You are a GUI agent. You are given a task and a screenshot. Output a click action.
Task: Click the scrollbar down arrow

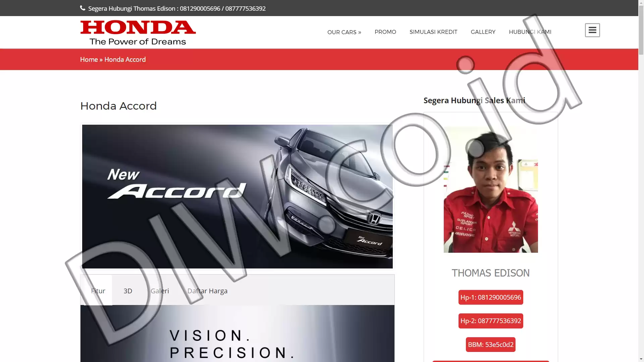(641, 359)
